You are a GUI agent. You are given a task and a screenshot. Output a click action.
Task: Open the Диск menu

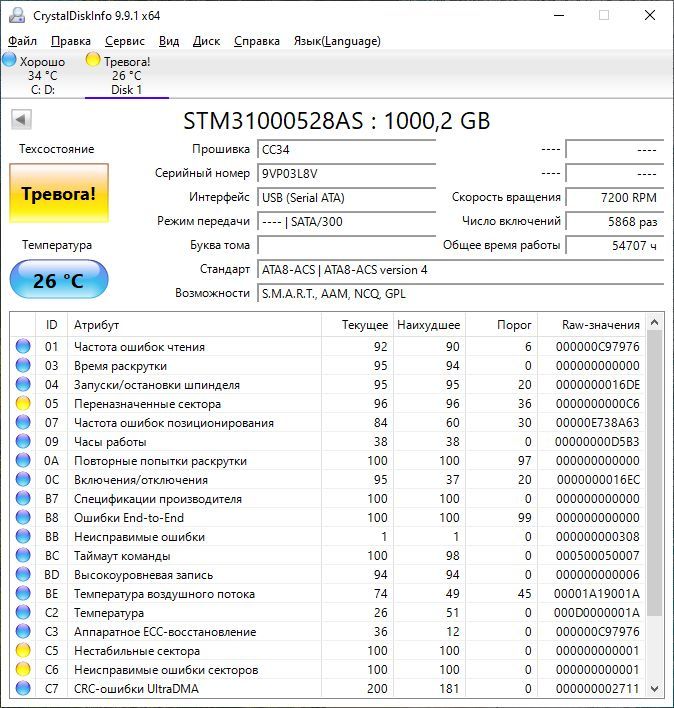(x=206, y=41)
